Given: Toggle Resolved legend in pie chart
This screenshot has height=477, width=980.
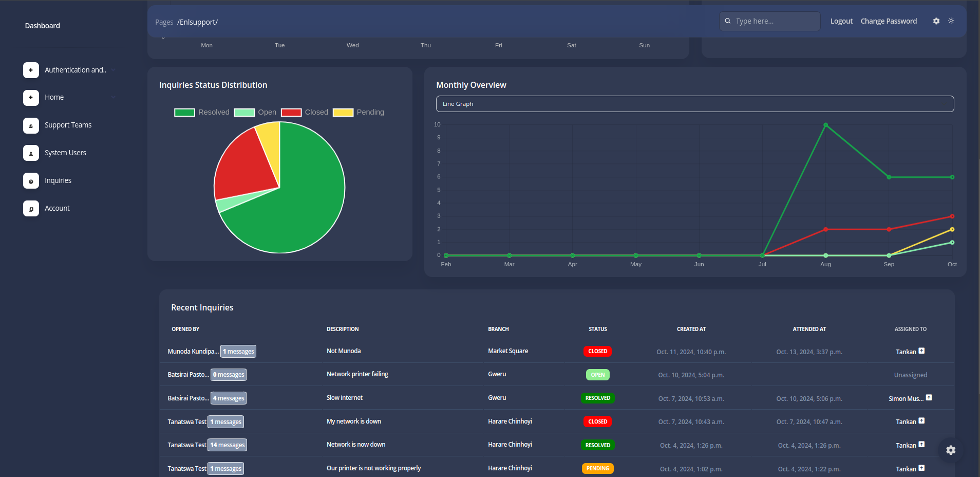Looking at the screenshot, I should tap(202, 113).
